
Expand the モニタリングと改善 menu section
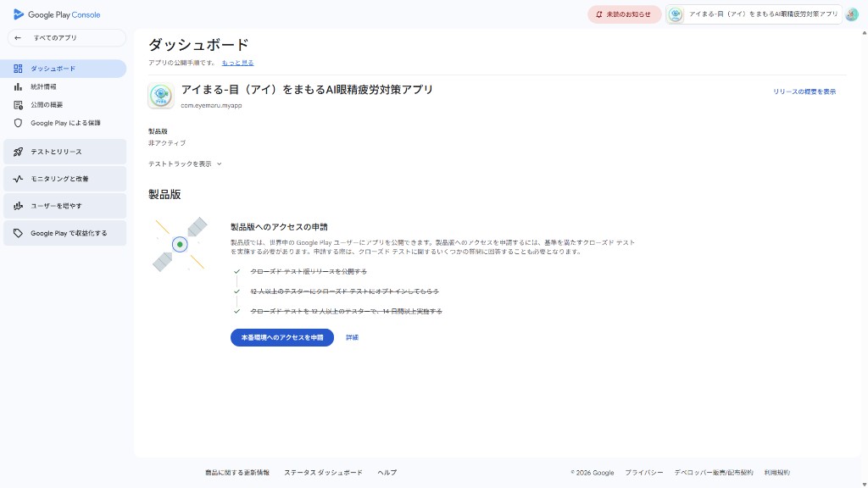point(64,179)
